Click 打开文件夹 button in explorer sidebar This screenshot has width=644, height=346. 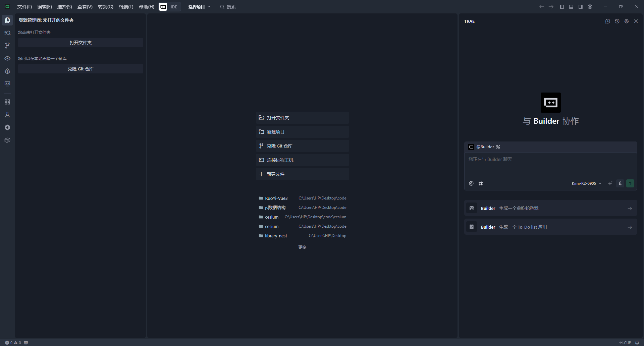click(80, 43)
